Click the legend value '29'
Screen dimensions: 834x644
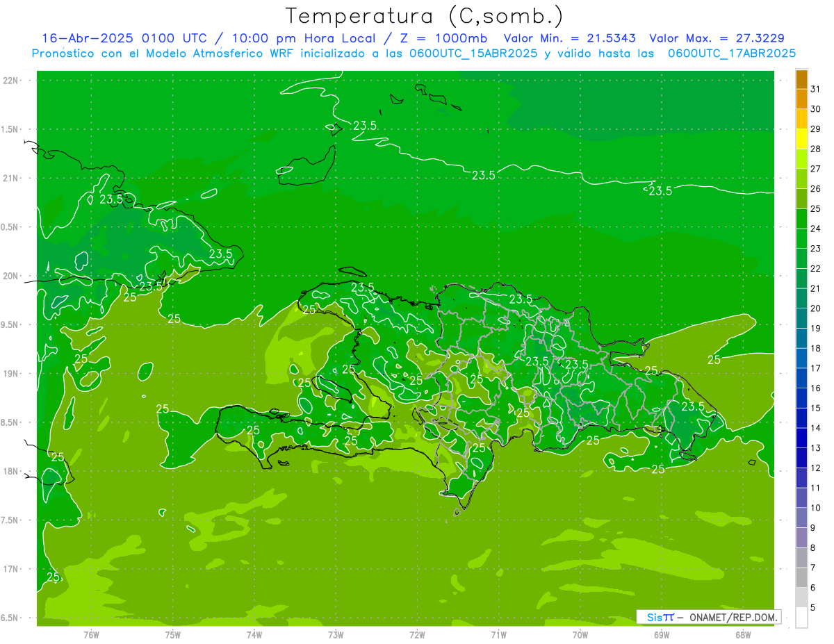(x=816, y=129)
